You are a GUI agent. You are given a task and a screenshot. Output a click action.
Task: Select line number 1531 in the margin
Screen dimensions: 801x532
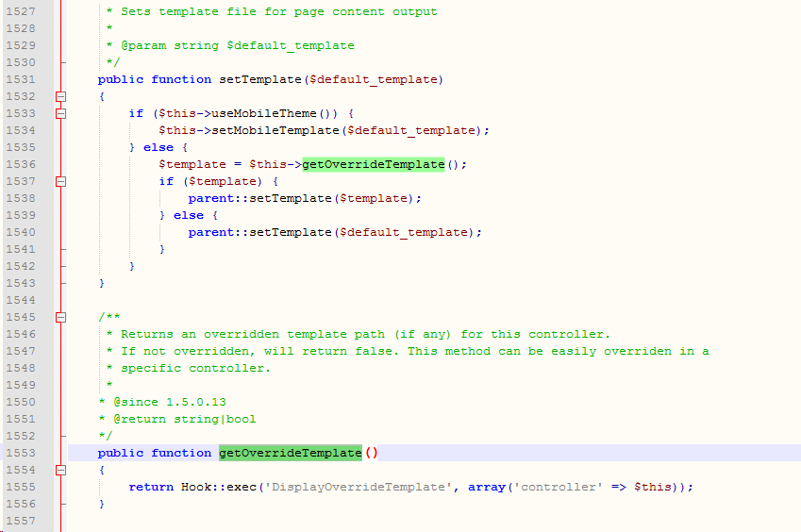click(x=21, y=79)
